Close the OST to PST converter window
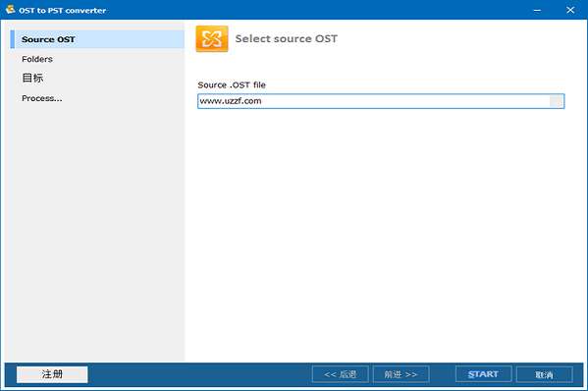The image size is (588, 391). pos(570,10)
